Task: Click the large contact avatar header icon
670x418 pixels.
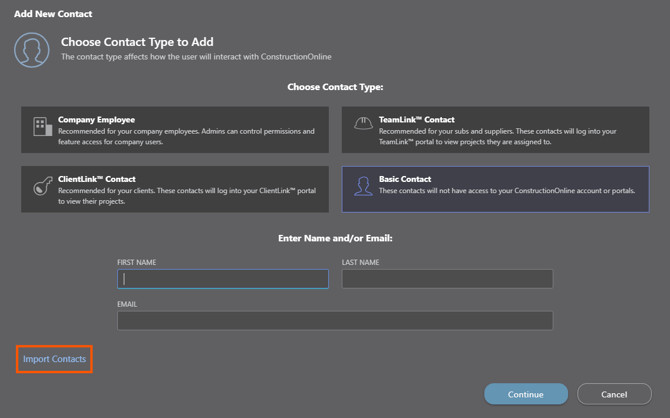Action: pos(32,50)
